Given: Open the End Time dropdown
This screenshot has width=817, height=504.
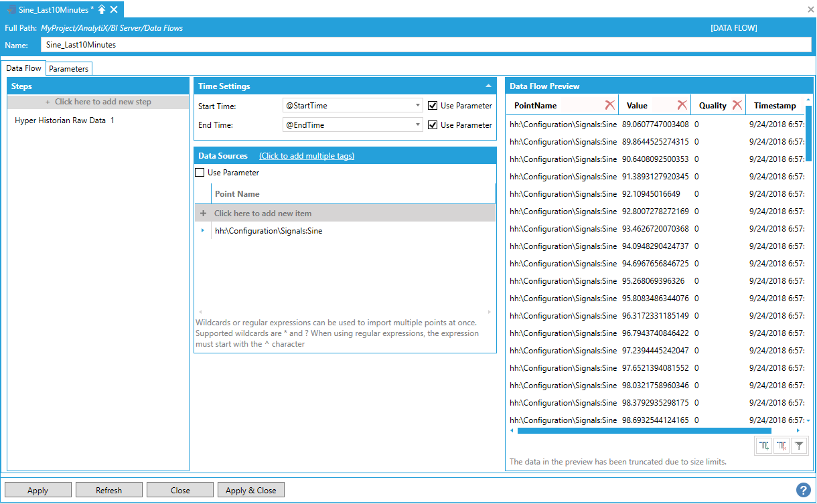Looking at the screenshot, I should [418, 125].
